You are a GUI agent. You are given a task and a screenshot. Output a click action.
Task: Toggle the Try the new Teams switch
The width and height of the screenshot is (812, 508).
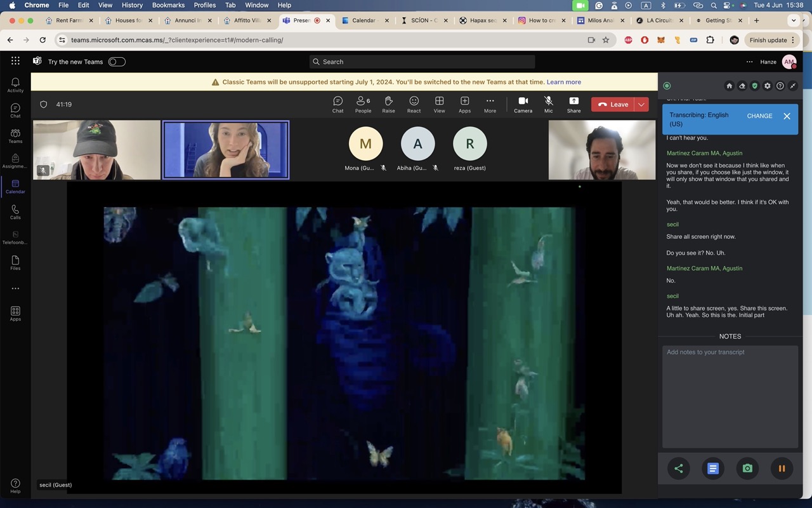pos(117,62)
